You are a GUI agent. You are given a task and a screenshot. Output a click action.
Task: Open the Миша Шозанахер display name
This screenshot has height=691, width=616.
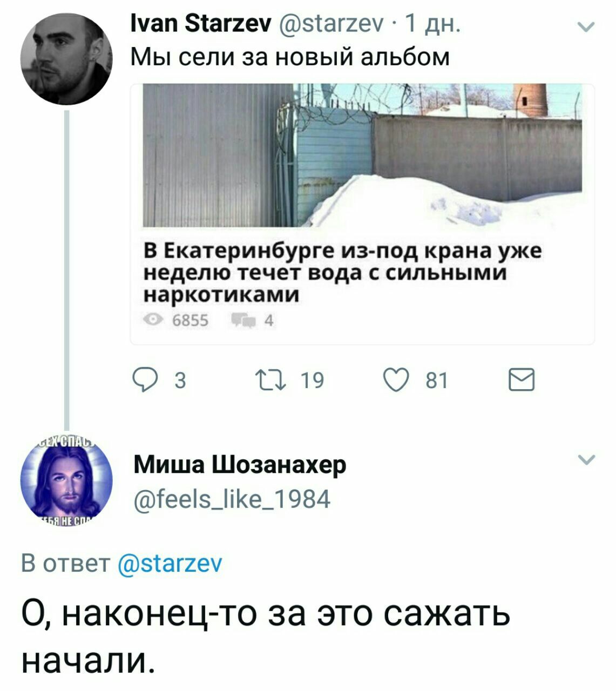240,465
